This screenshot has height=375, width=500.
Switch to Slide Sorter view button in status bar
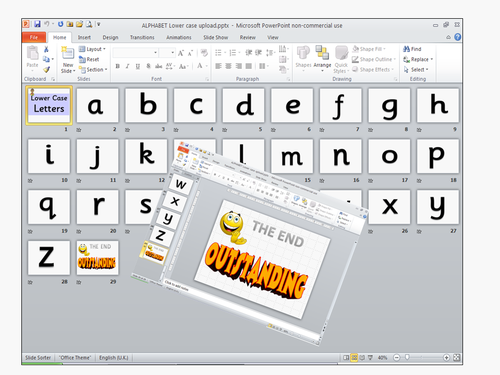tap(354, 358)
